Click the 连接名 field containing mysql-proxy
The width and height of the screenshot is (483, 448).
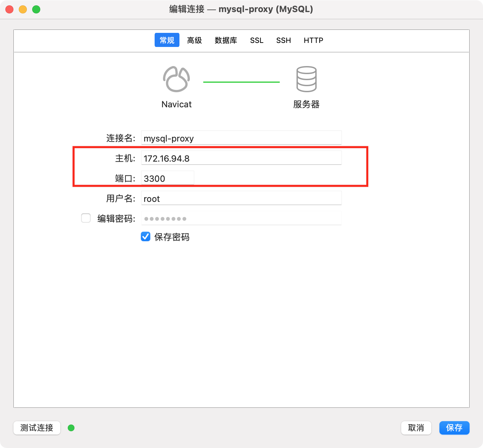[241, 138]
